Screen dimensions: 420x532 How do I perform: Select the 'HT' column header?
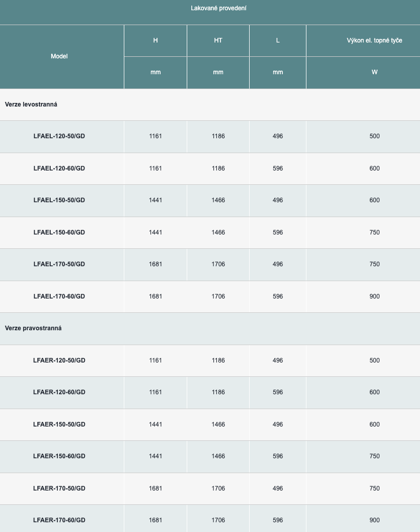(x=218, y=40)
